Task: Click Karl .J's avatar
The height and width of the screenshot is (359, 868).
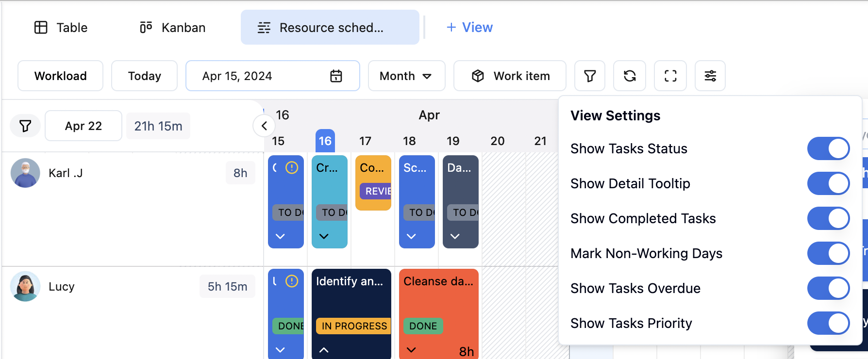Action: (x=25, y=173)
